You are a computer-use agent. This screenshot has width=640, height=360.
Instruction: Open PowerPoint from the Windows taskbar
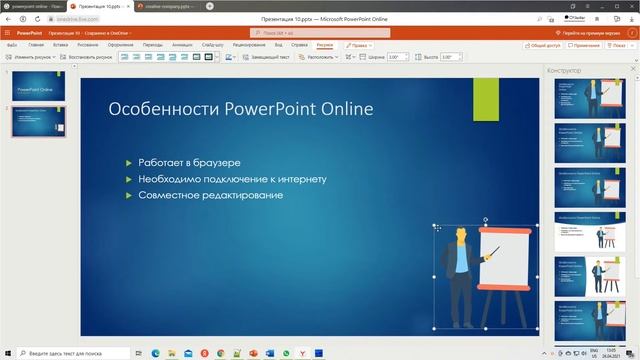(x=253, y=353)
